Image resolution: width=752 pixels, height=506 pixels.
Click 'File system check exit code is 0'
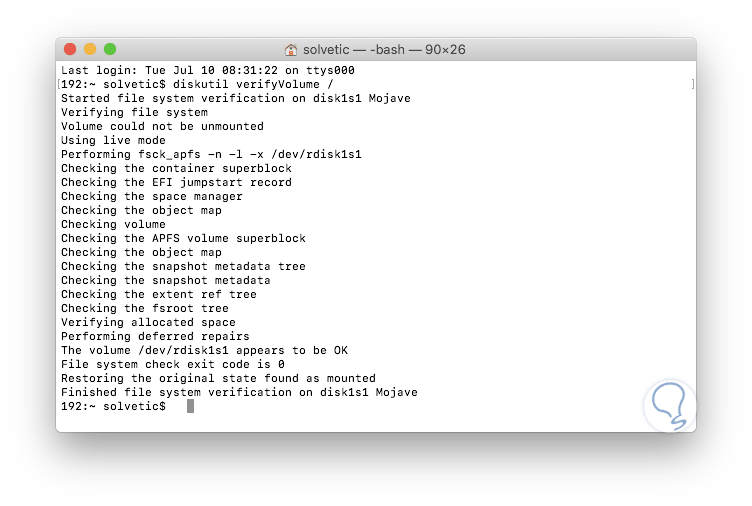coord(172,365)
